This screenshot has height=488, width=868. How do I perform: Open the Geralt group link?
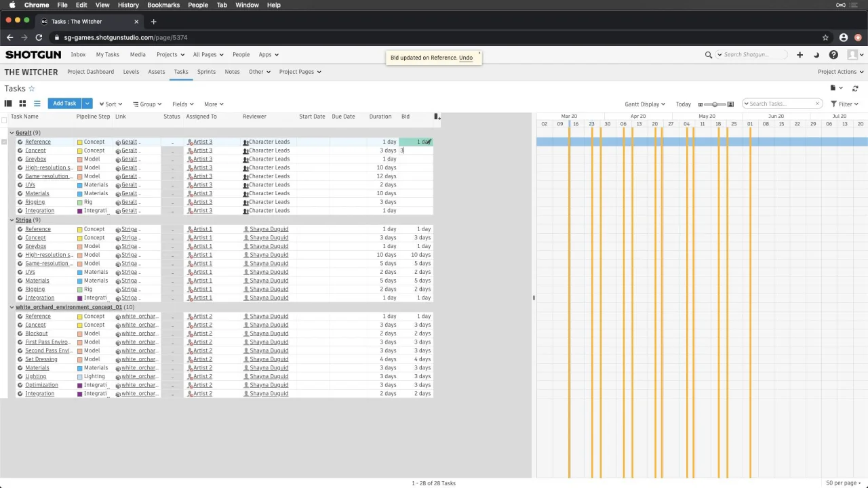24,133
